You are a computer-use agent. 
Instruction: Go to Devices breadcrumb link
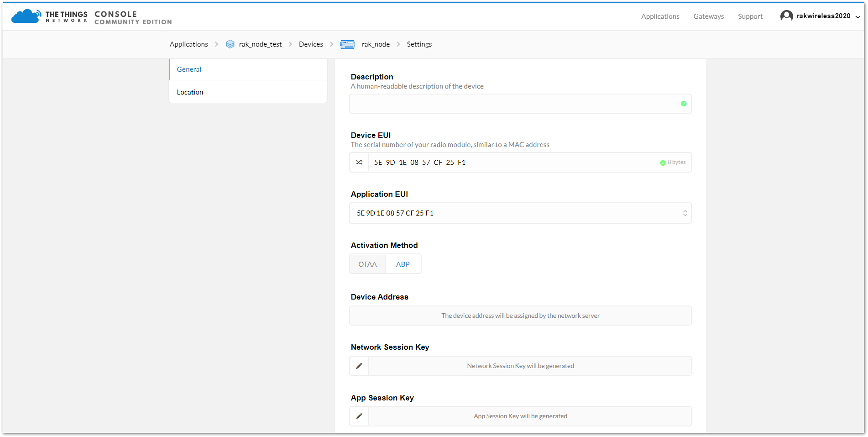[x=311, y=44]
